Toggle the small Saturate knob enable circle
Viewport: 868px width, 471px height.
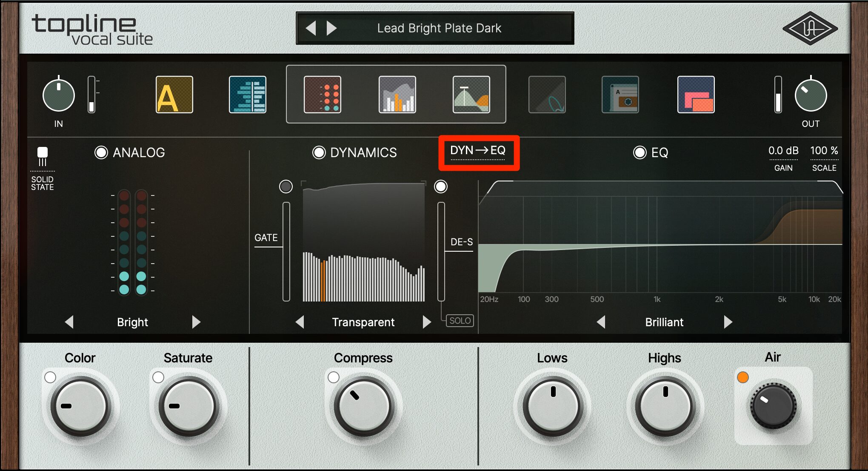click(158, 377)
